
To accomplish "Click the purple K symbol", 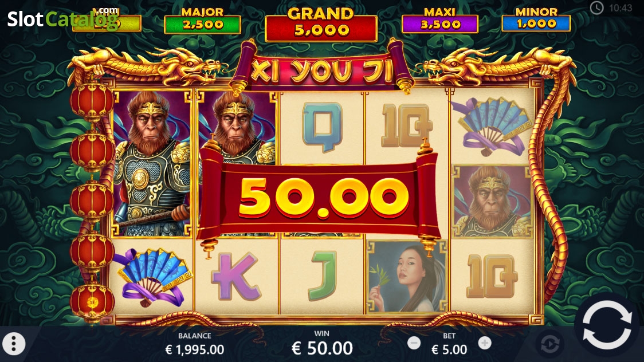I will click(x=236, y=276).
